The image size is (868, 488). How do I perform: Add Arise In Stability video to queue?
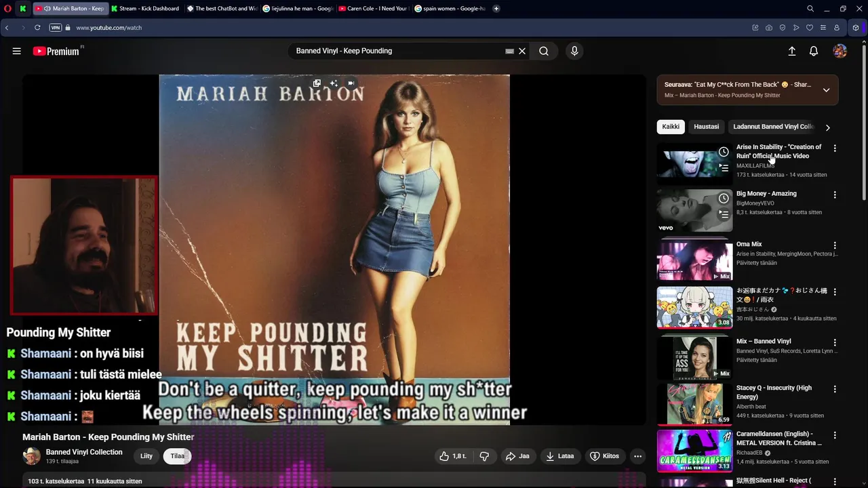pyautogui.click(x=724, y=168)
